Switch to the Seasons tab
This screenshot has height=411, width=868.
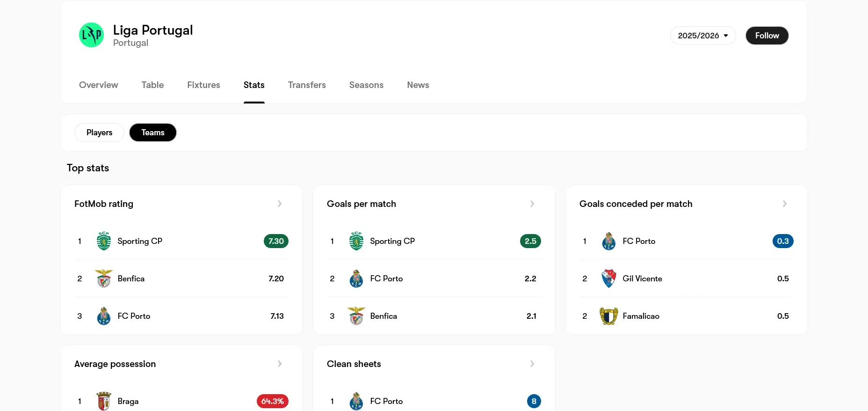click(366, 85)
